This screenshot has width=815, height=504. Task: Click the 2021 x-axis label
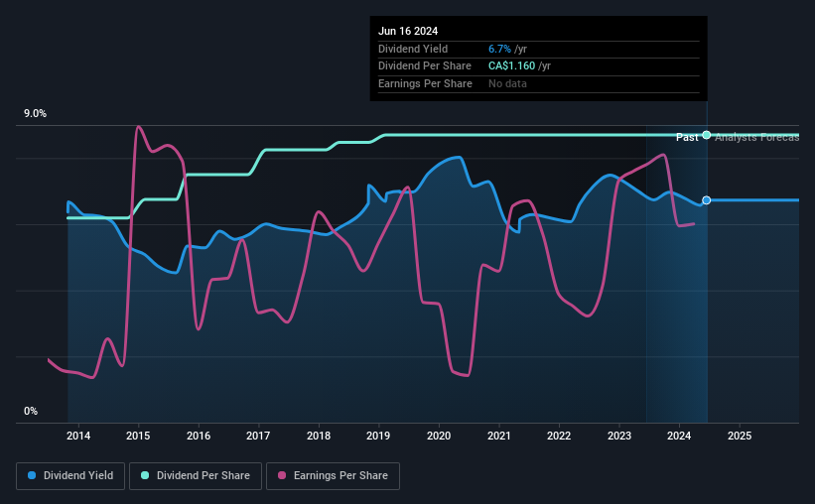point(499,436)
